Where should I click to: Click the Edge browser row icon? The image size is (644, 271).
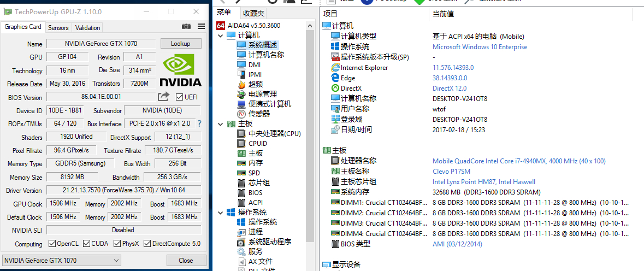335,78
